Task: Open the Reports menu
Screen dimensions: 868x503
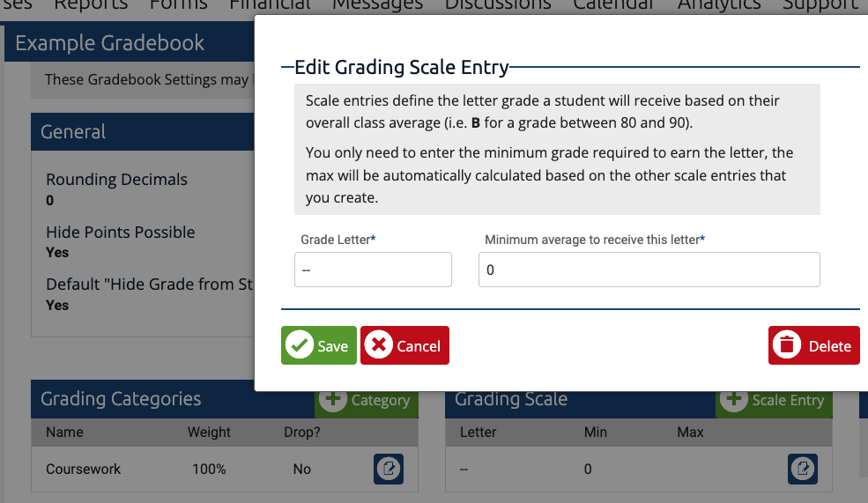Action: point(91,5)
